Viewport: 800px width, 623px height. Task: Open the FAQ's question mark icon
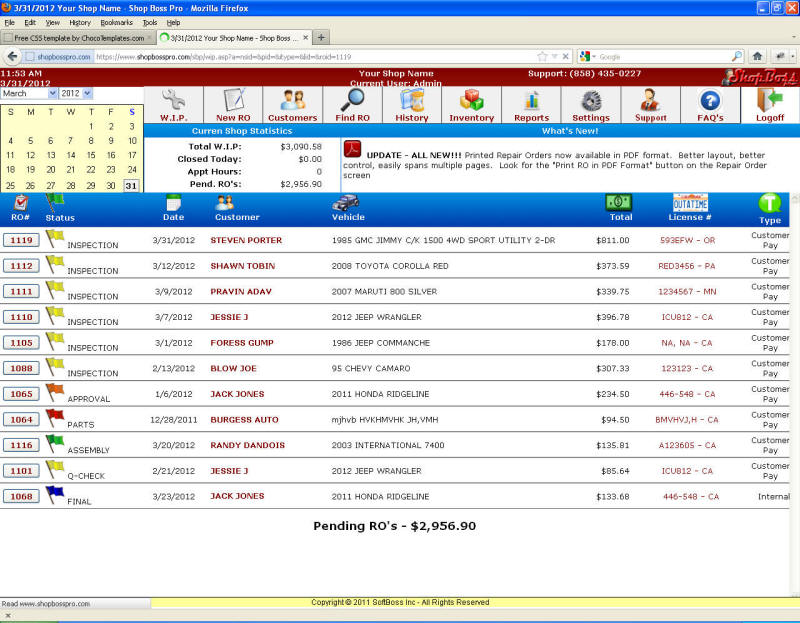[x=710, y=101]
